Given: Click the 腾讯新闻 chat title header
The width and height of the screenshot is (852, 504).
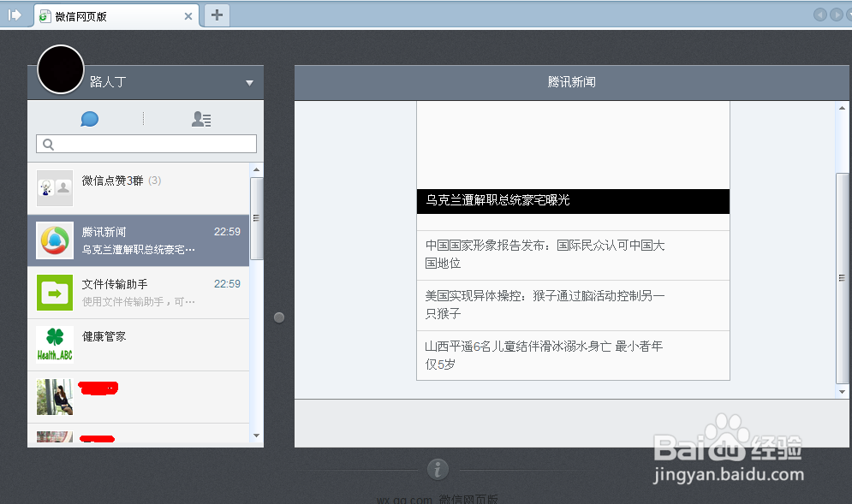Looking at the screenshot, I should (x=572, y=82).
